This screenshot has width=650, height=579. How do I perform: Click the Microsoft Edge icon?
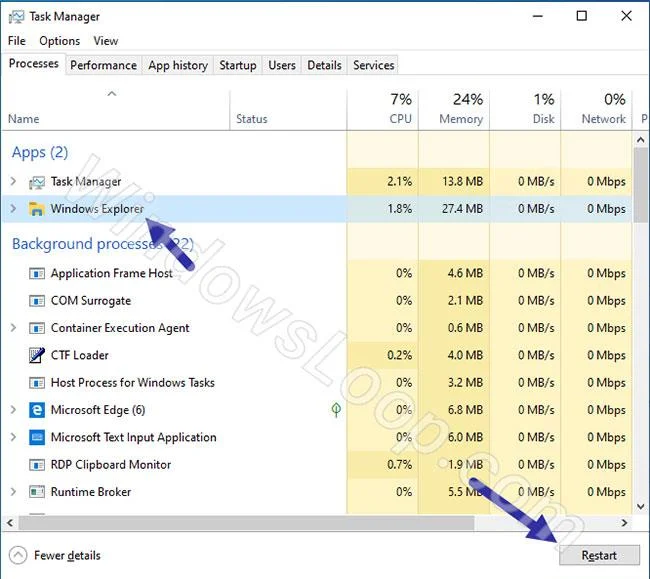[x=37, y=410]
